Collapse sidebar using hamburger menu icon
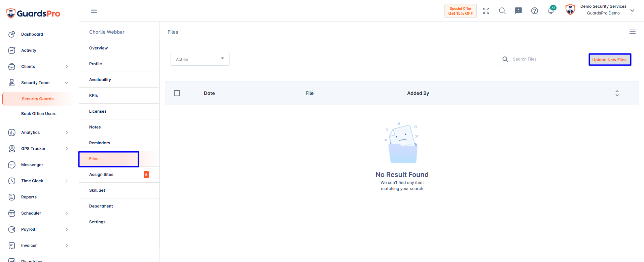 (94, 11)
